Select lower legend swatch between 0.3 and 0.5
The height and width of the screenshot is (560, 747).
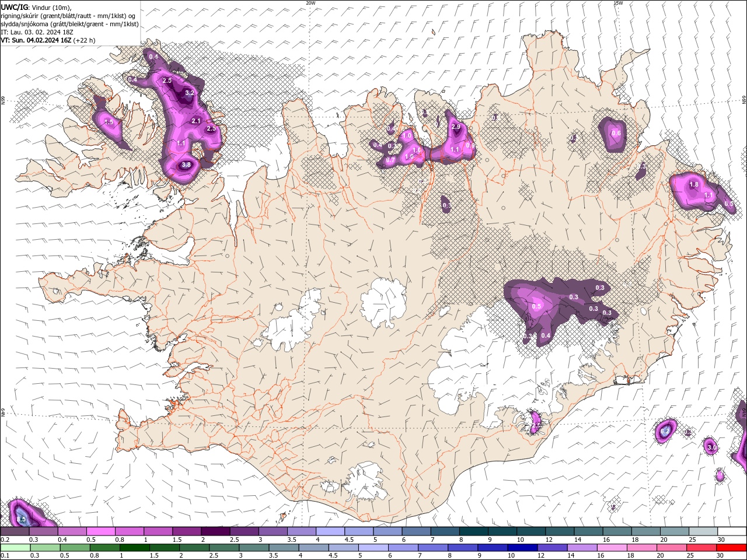click(45, 547)
